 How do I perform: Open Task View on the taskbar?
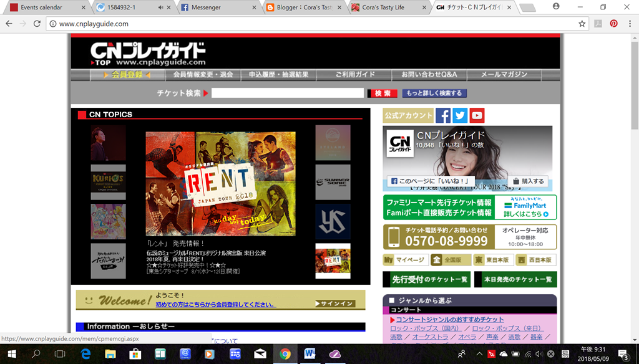tap(60, 354)
